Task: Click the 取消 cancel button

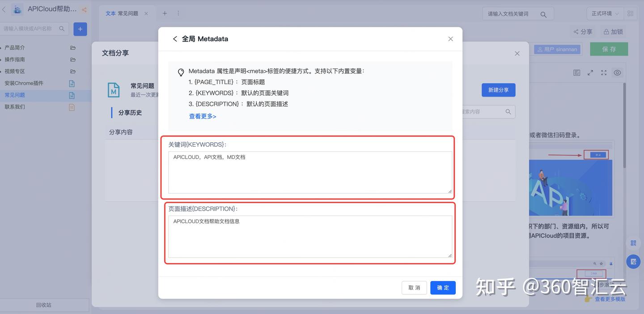Action: (x=414, y=288)
